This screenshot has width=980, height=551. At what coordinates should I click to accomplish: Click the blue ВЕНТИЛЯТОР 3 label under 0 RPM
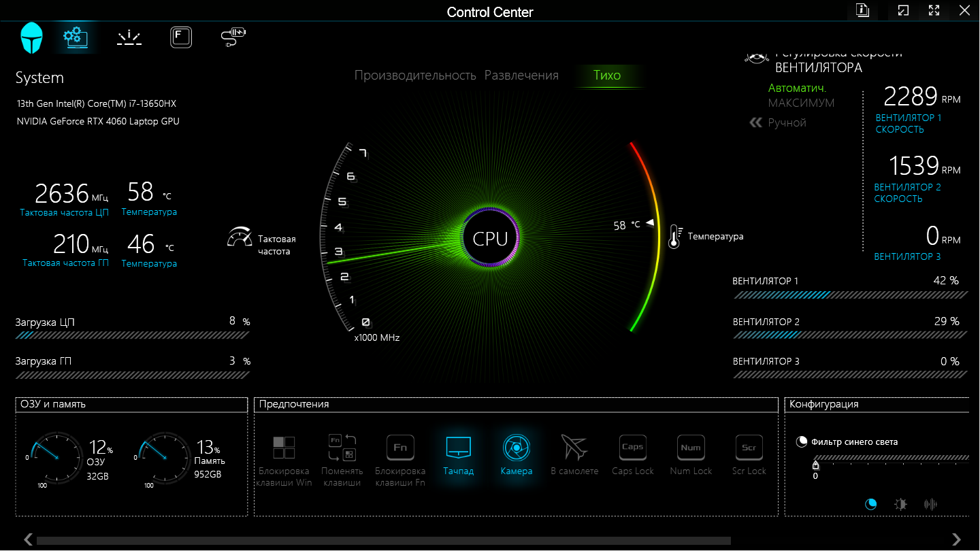[908, 256]
